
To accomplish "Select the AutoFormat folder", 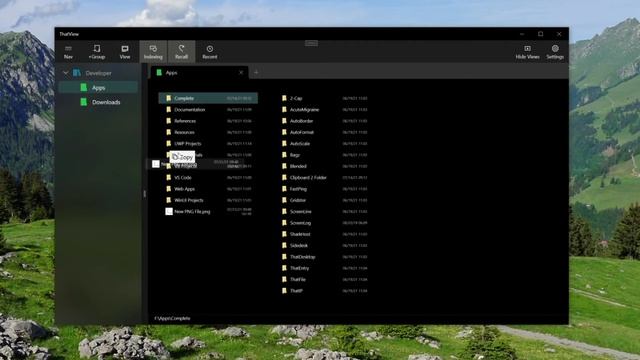I will coord(324,132).
